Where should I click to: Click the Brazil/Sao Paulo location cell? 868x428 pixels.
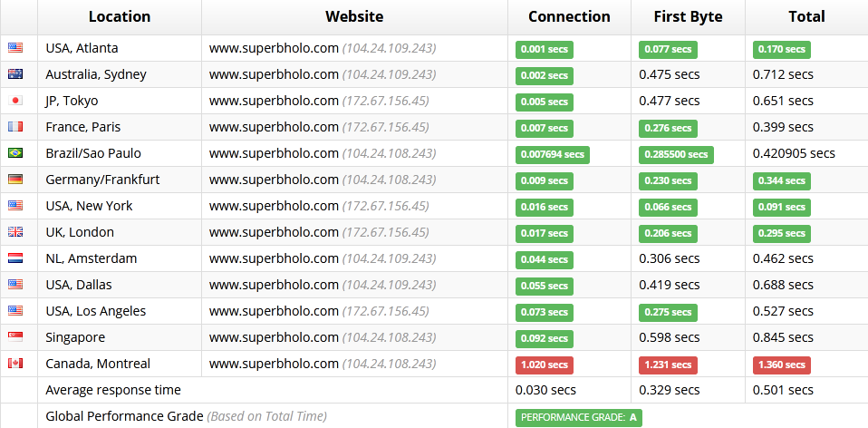coord(120,153)
